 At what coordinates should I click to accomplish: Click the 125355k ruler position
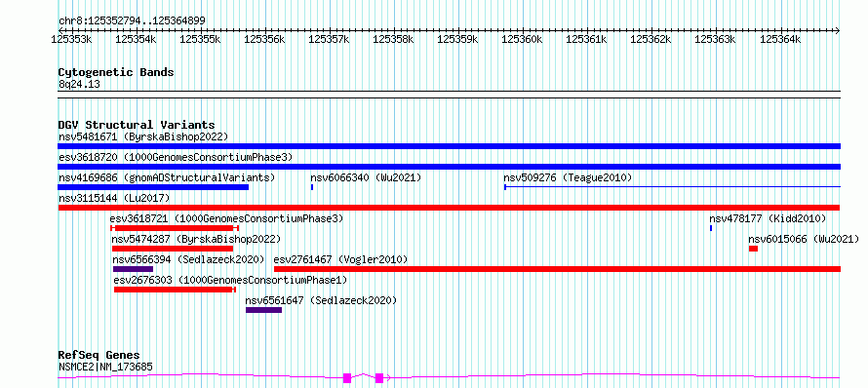pos(200,39)
